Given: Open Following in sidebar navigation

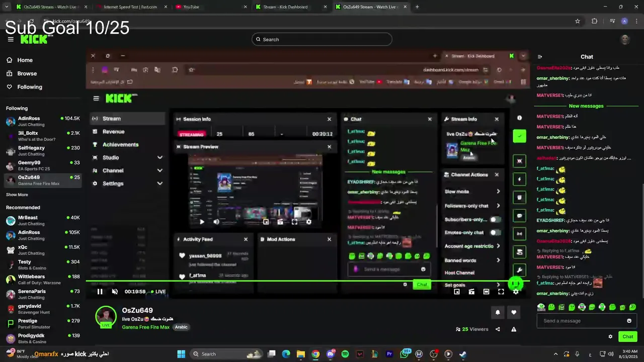Looking at the screenshot, I should [x=30, y=87].
